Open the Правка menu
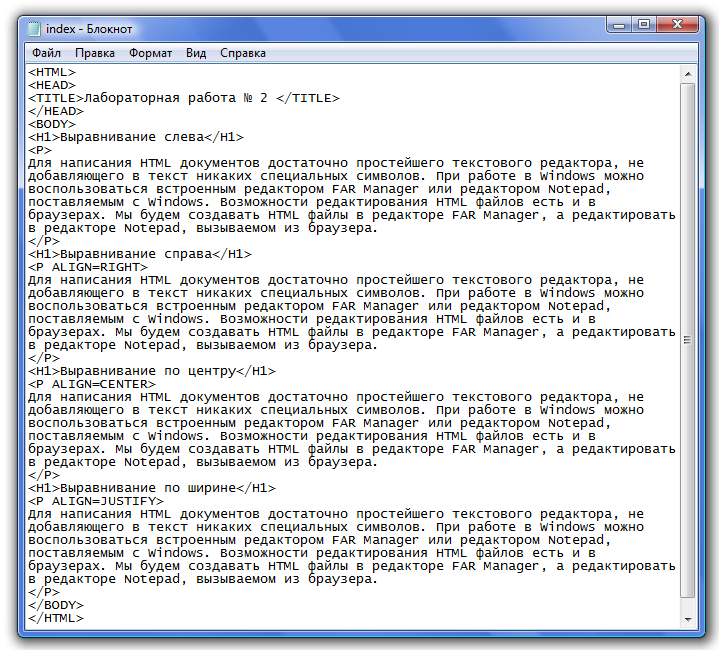The height and width of the screenshot is (650, 719). tap(94, 53)
